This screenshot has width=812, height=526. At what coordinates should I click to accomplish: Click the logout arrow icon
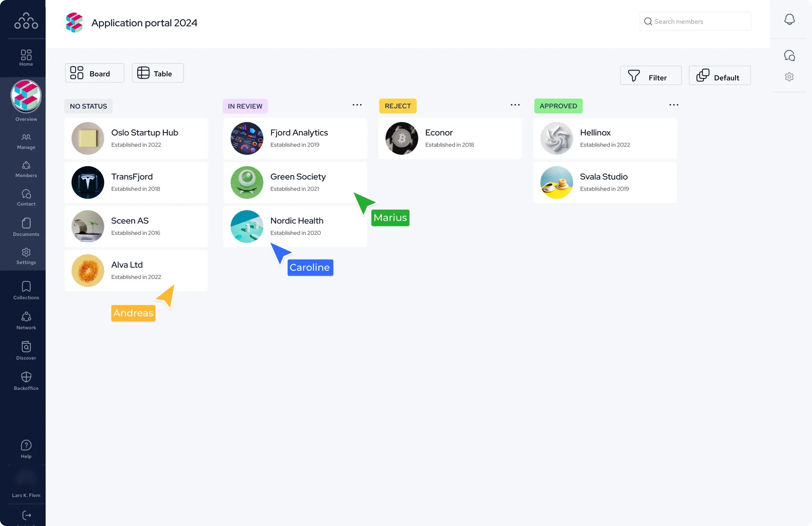26,515
